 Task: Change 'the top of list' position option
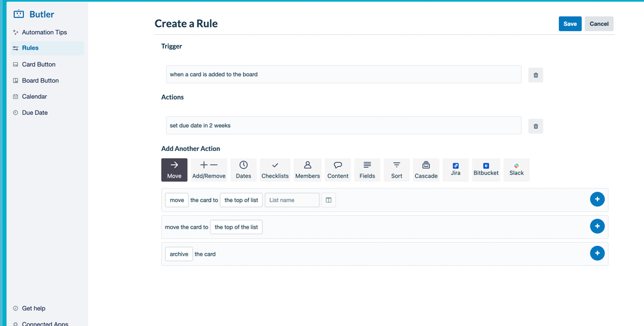241,199
